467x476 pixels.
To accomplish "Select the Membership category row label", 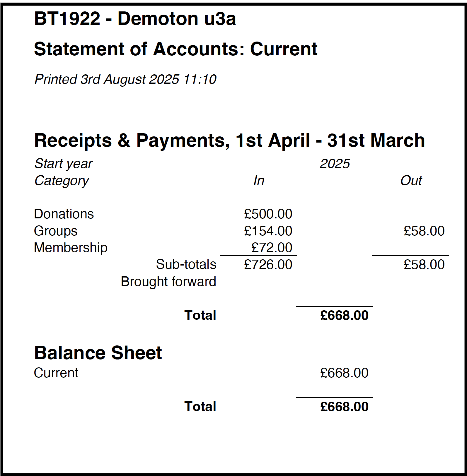I will pos(71,248).
